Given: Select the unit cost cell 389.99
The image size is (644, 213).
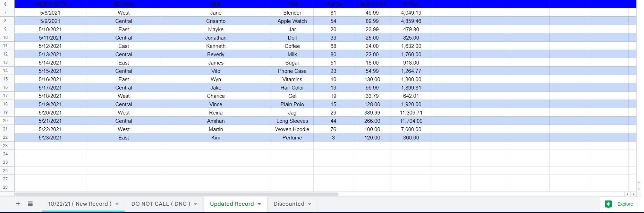Looking at the screenshot, I should point(372,112).
